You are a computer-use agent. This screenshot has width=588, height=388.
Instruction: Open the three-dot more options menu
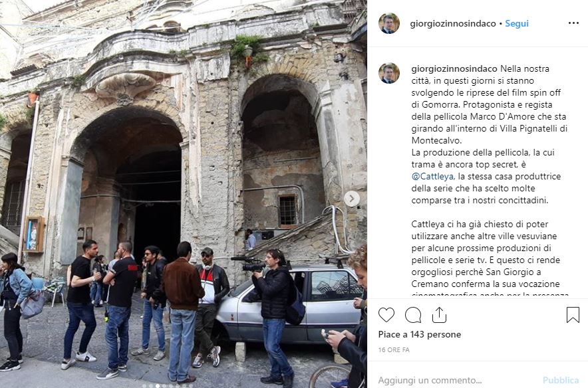tap(573, 23)
